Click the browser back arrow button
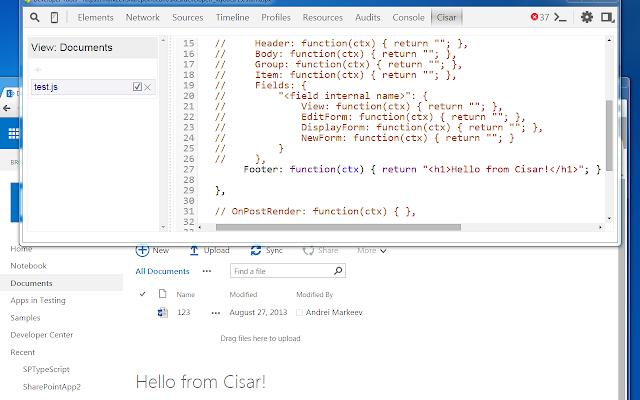The height and width of the screenshot is (400, 640). pos(7,108)
